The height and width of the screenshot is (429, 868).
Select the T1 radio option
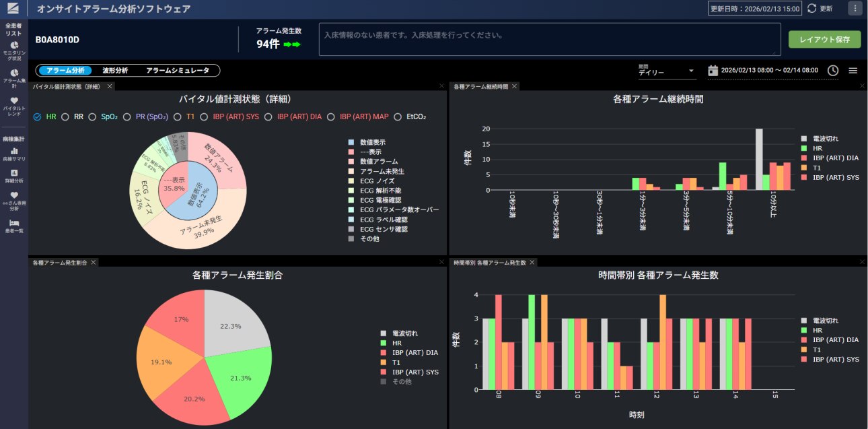point(178,117)
